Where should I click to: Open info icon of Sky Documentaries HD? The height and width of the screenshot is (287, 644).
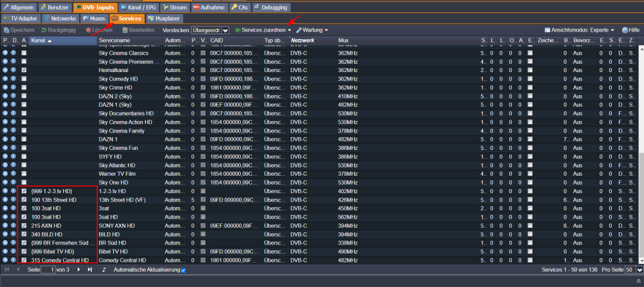[14, 113]
